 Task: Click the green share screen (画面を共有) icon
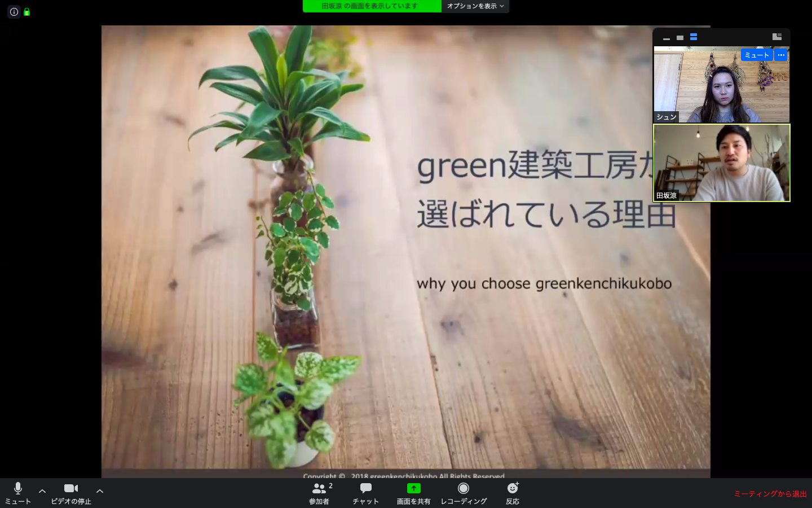click(x=413, y=488)
